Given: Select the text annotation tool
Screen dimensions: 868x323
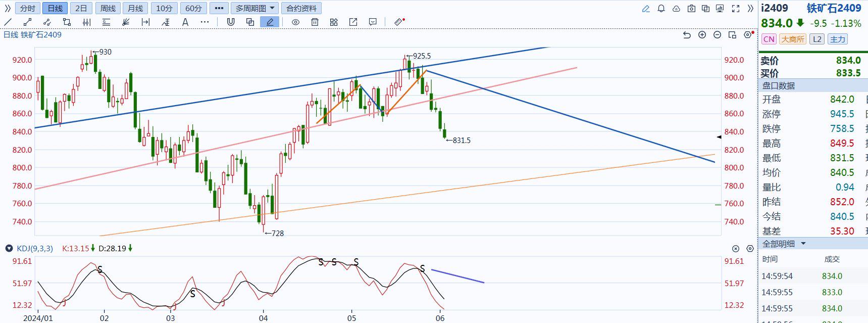Looking at the screenshot, I should (185, 22).
